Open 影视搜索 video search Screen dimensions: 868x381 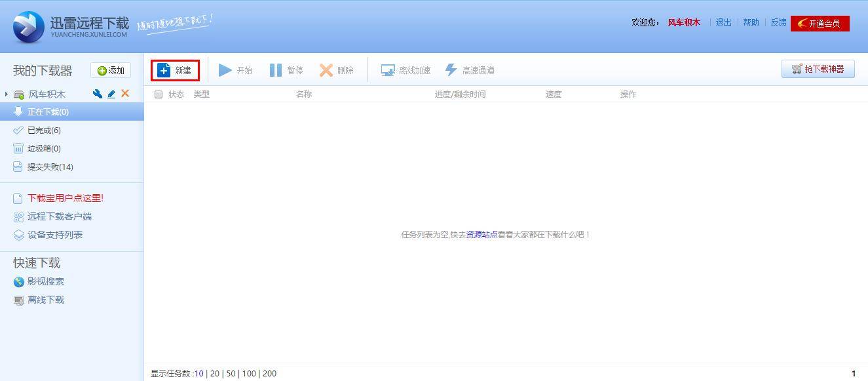(45, 281)
